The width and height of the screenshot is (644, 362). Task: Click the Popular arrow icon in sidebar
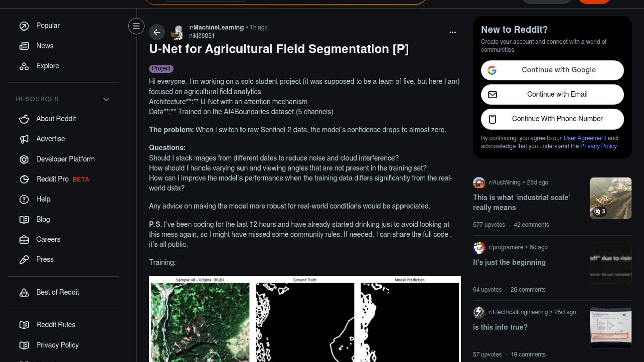click(24, 26)
